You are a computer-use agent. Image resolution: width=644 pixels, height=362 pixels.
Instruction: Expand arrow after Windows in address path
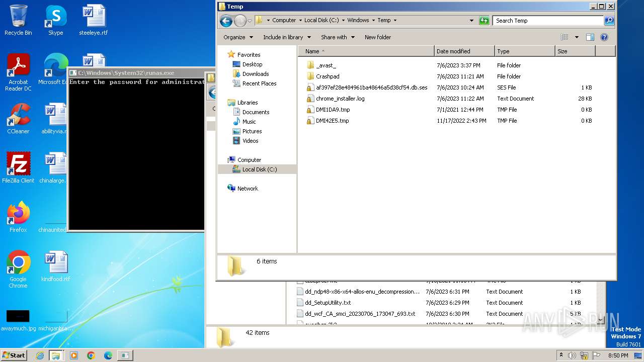(x=373, y=21)
